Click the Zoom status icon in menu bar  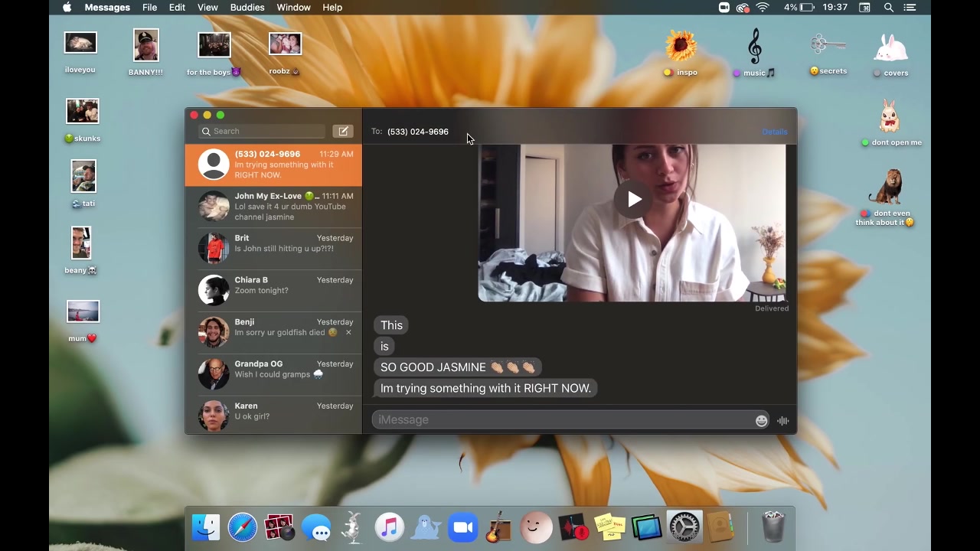(724, 7)
